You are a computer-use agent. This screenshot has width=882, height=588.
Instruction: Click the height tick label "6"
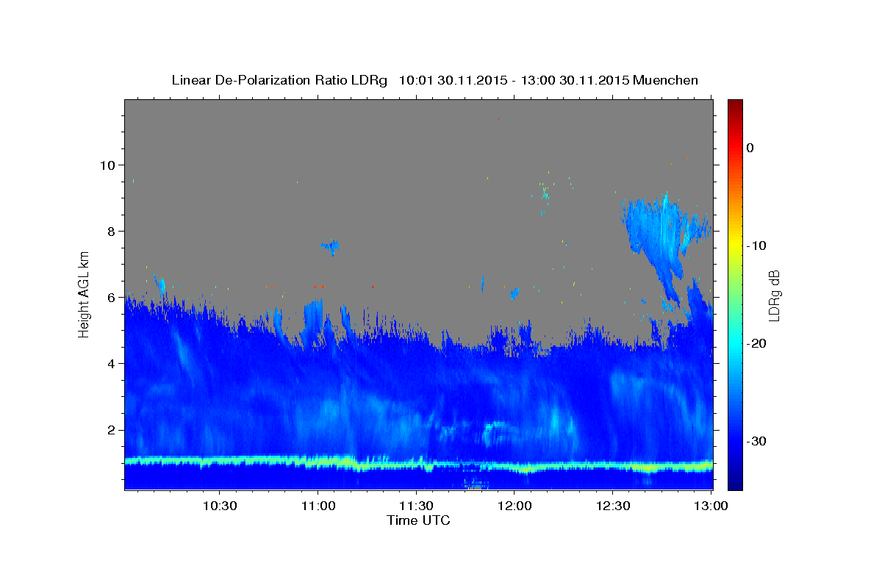(x=111, y=297)
